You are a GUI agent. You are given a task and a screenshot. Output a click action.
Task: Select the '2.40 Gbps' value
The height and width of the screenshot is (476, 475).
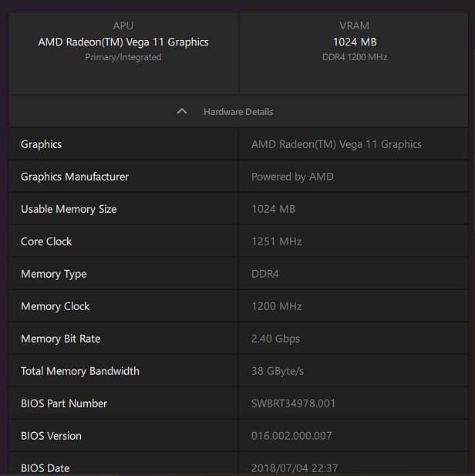[275, 339]
